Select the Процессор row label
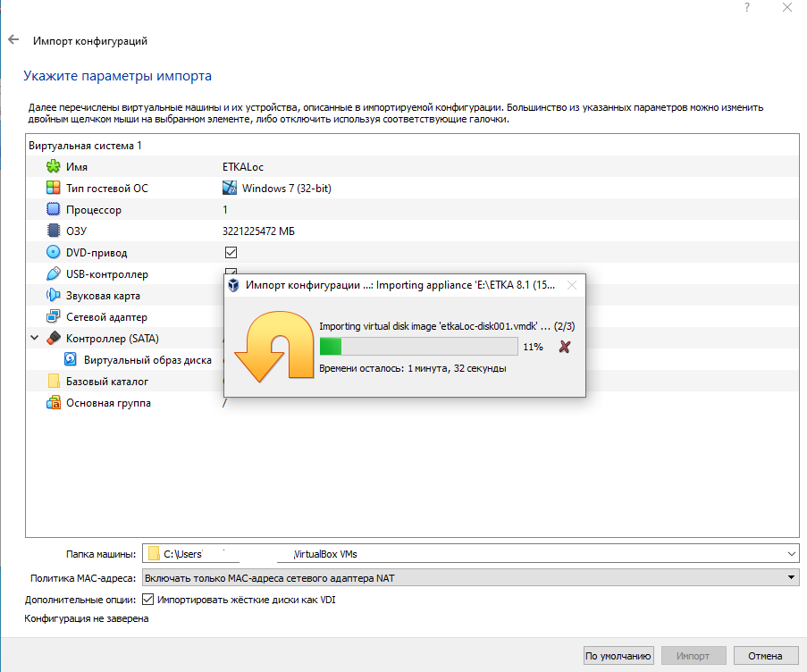The image size is (807, 672). click(94, 210)
